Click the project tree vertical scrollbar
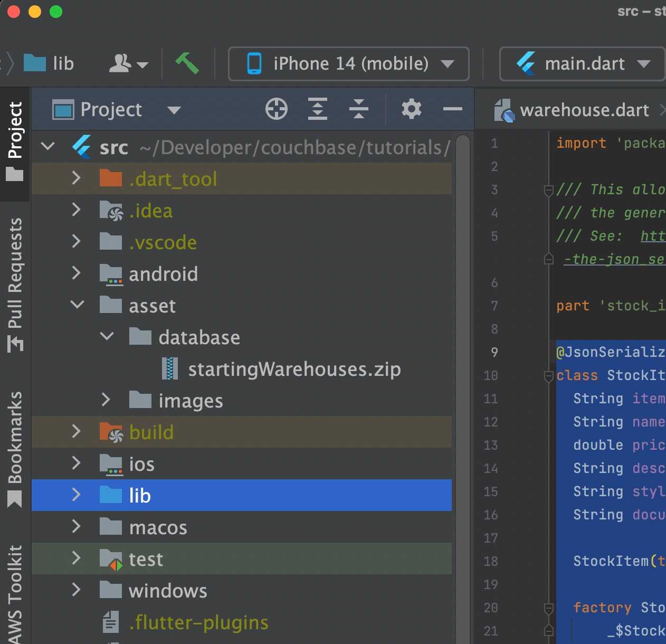Image resolution: width=666 pixels, height=644 pixels. (x=463, y=389)
